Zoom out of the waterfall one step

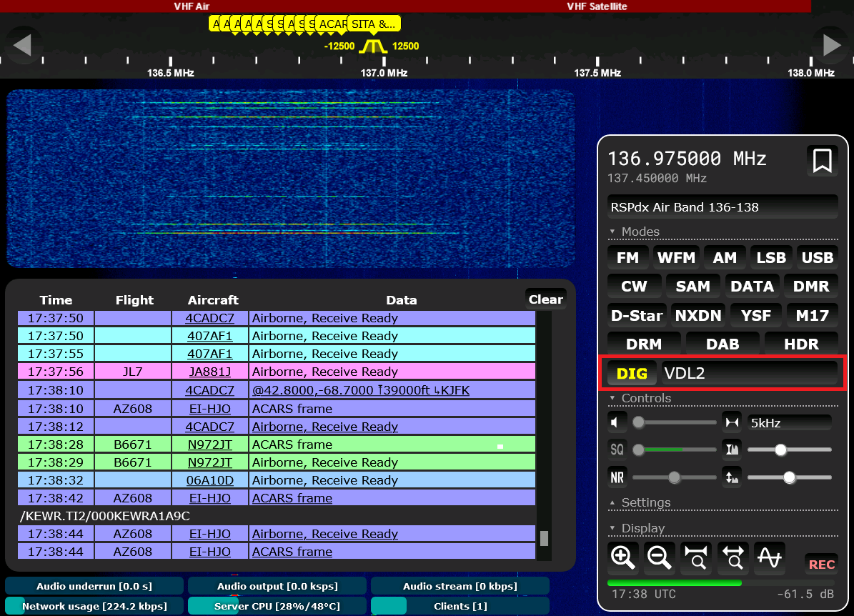[659, 557]
